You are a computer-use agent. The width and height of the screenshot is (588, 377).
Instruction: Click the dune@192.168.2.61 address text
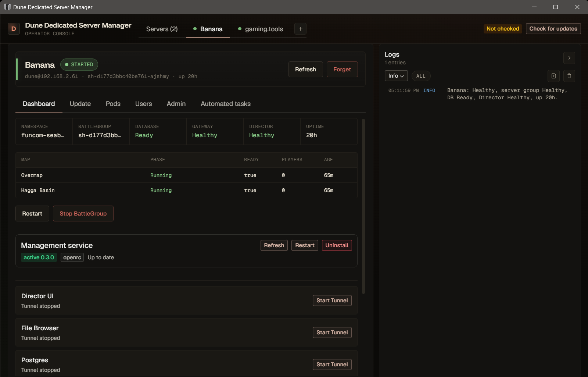click(x=51, y=76)
